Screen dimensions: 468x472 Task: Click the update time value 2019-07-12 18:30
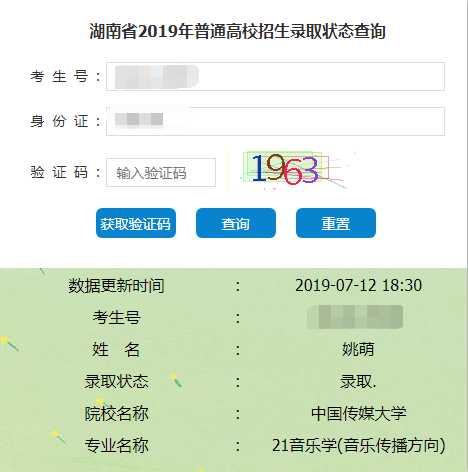[358, 285]
